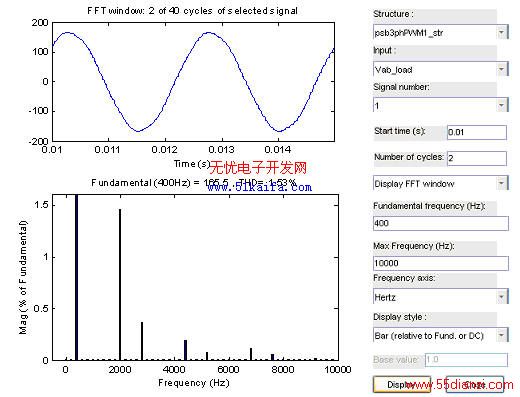Viewport: 520px width, 397px height.
Task: Open the Structure dropdown arrow
Action: pos(501,33)
